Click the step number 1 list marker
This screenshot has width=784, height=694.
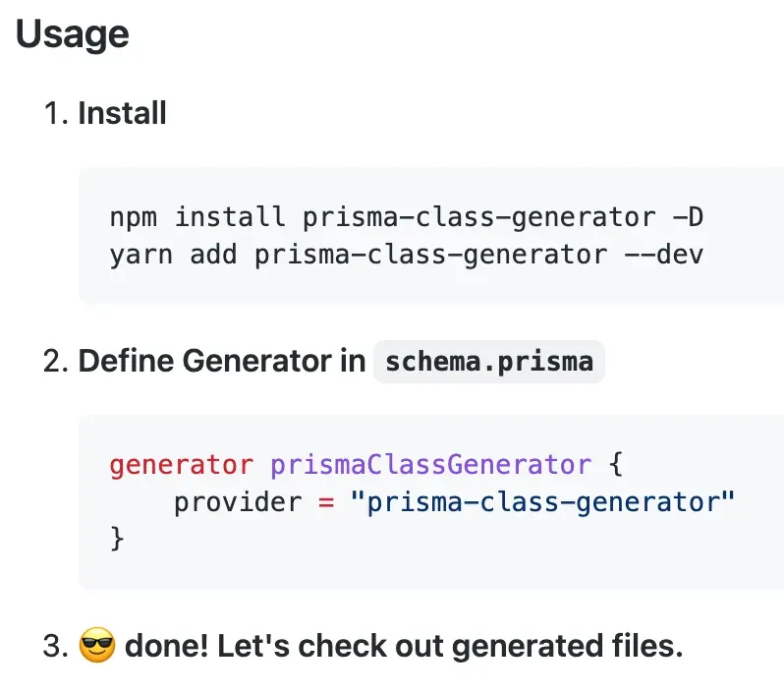[56, 113]
